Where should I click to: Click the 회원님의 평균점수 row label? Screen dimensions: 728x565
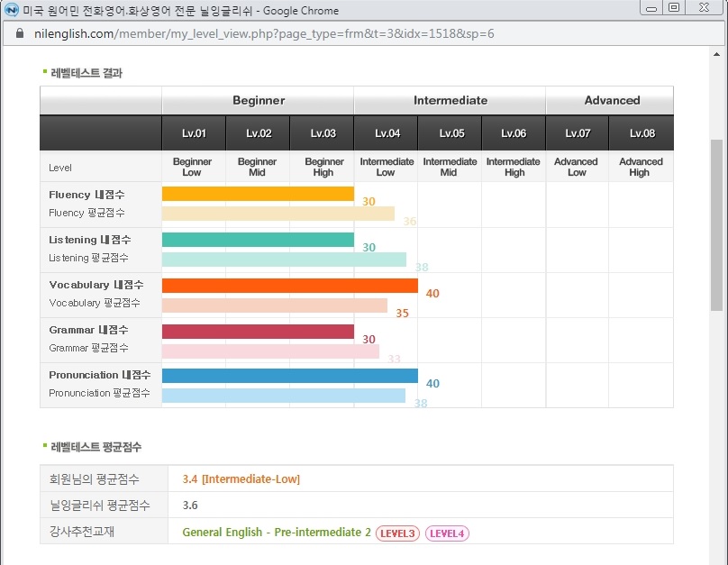(x=95, y=479)
